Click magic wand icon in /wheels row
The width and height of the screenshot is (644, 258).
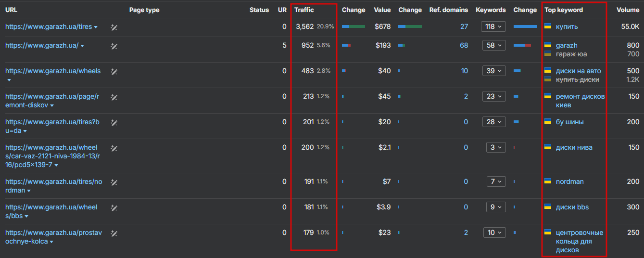(114, 71)
